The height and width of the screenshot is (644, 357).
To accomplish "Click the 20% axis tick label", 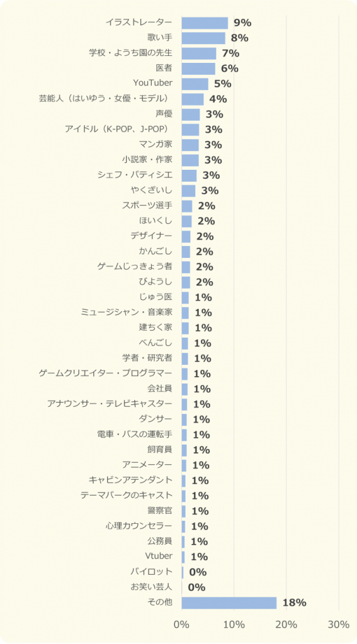I will tap(286, 625).
